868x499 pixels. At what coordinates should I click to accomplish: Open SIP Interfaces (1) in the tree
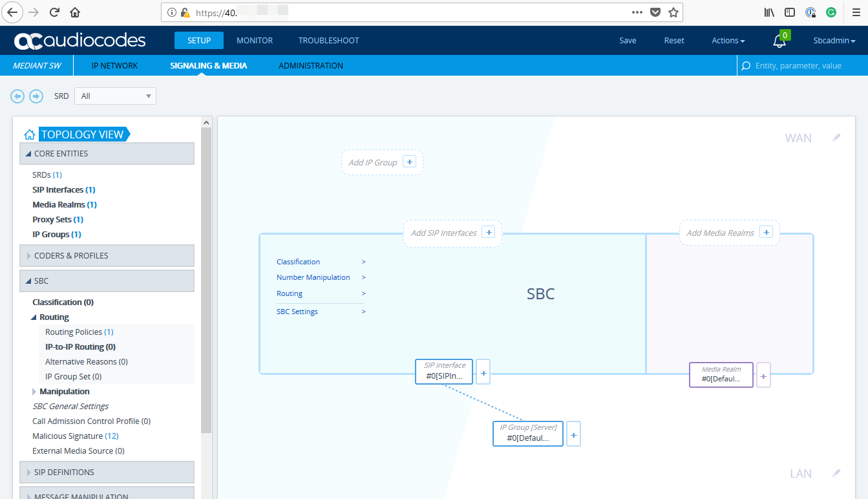[x=64, y=190]
